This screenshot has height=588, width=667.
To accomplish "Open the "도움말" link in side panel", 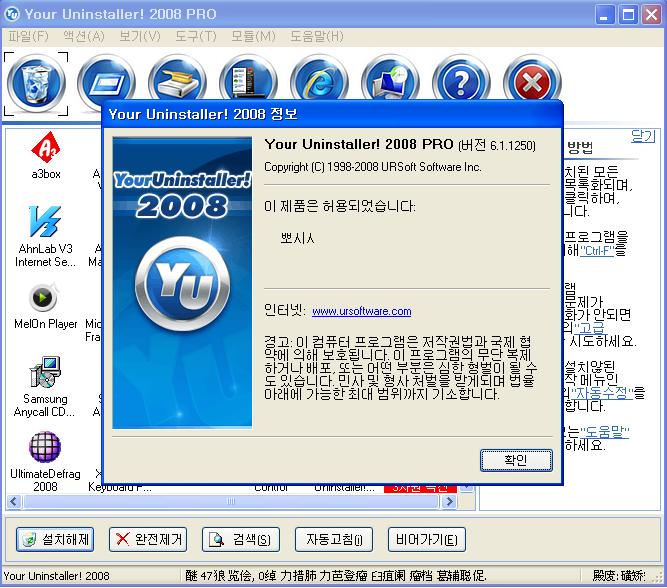I will pos(604,432).
